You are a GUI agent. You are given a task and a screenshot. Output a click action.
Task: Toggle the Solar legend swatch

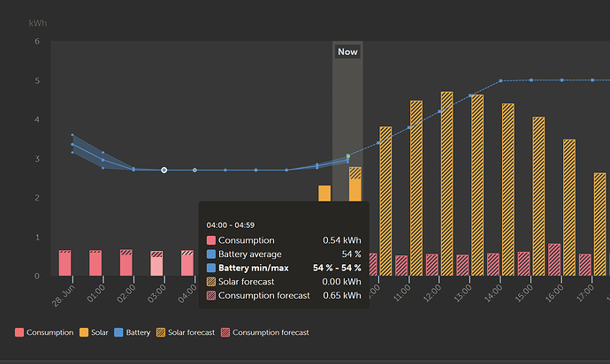pyautogui.click(x=84, y=332)
